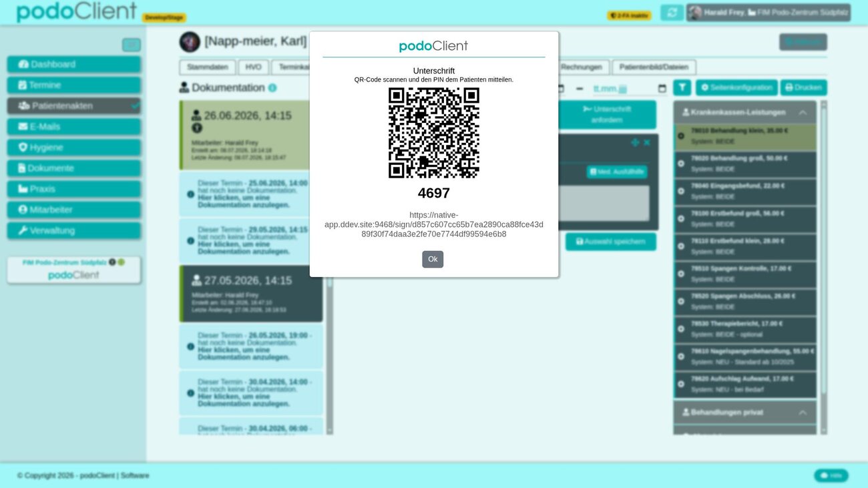Open the native-app sign URL link
The image size is (868, 488).
(434, 224)
